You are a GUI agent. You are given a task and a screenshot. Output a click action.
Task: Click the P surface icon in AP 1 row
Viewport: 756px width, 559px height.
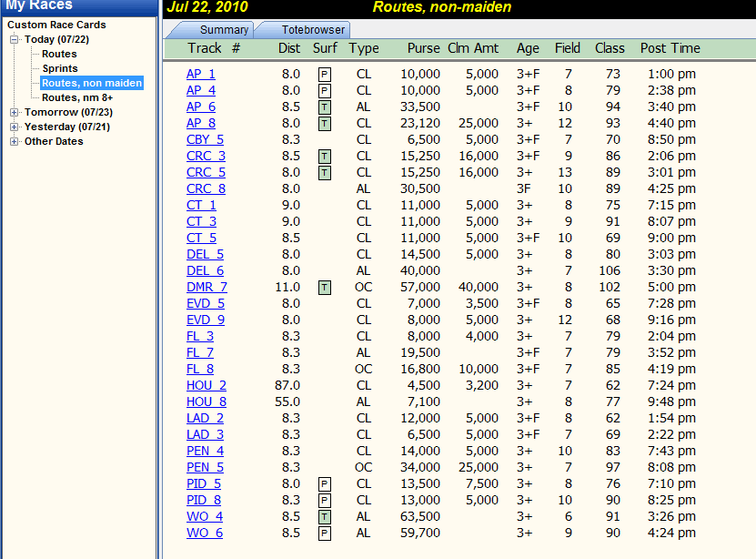tap(325, 75)
